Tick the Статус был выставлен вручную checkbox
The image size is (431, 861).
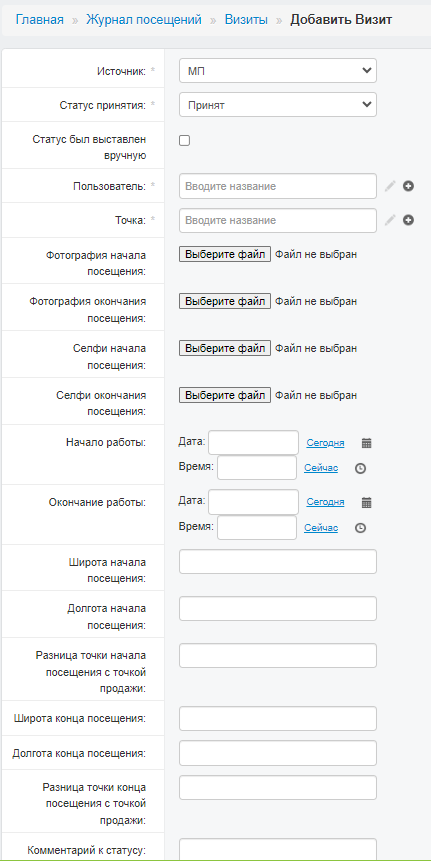[x=184, y=141]
